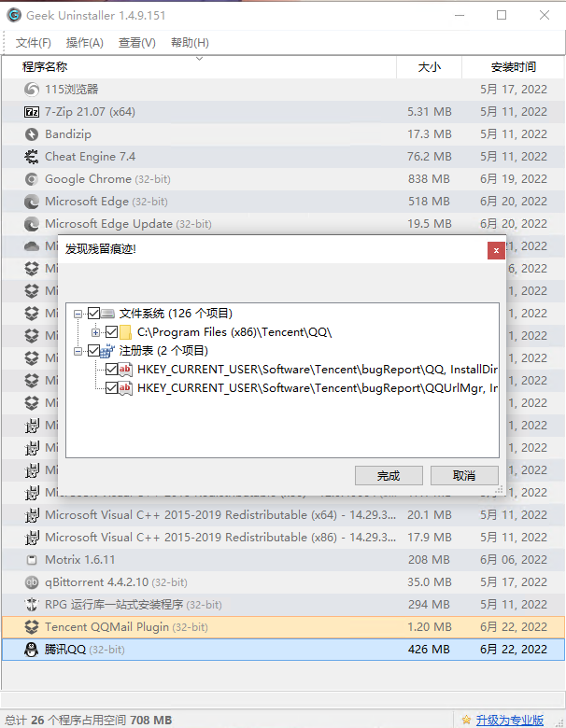Screen dimensions: 566x728
Task: Click the Cheat Engine 7.4 icon
Action: (x=31, y=157)
